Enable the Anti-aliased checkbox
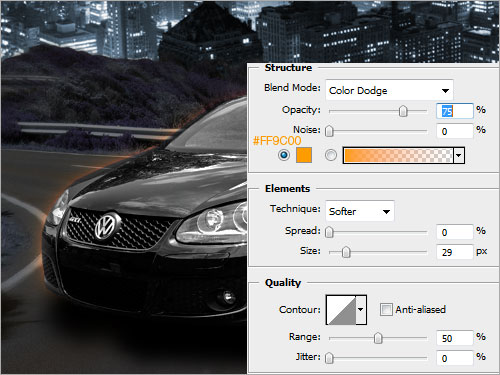The width and height of the screenshot is (500, 375). tap(386, 309)
